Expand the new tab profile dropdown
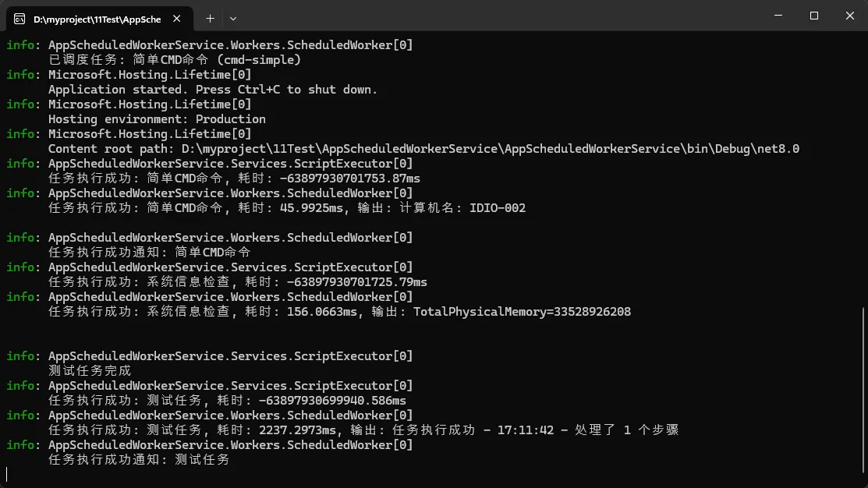This screenshot has height=488, width=868. coord(232,18)
